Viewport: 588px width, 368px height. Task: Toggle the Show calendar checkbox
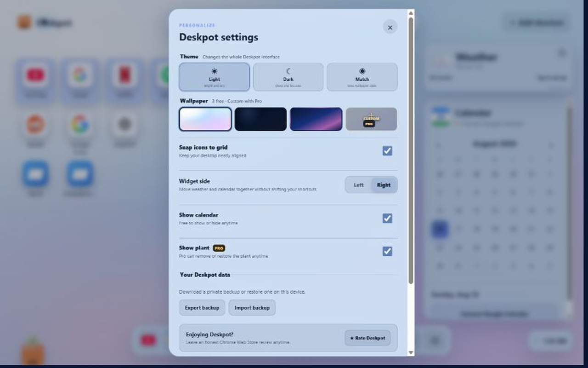click(387, 218)
